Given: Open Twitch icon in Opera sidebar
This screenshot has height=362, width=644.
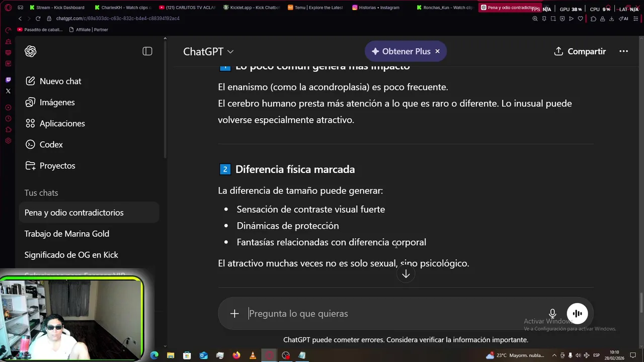Looking at the screenshot, I should pyautogui.click(x=8, y=80).
